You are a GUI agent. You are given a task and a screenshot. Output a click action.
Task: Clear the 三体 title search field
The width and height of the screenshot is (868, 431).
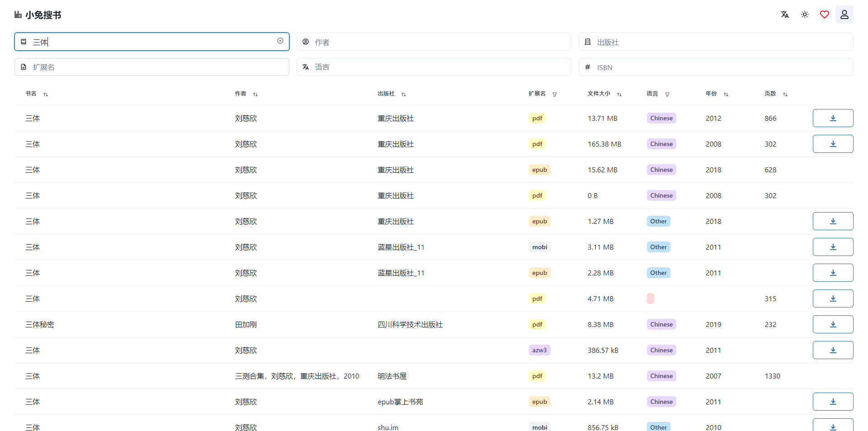point(280,41)
